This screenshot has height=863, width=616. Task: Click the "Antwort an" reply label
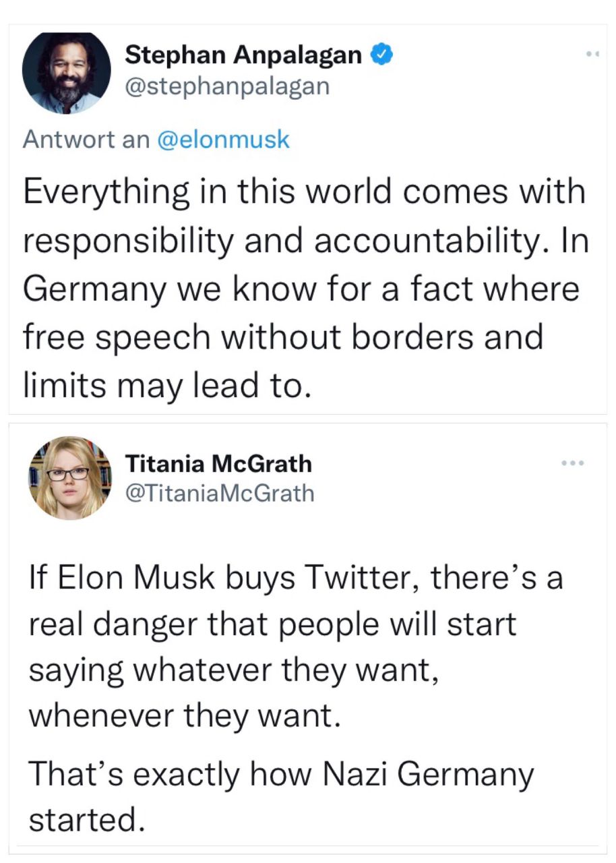86,140
